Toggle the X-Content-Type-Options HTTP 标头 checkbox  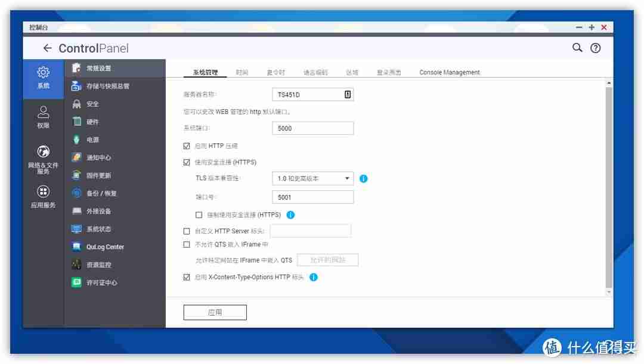tap(187, 277)
